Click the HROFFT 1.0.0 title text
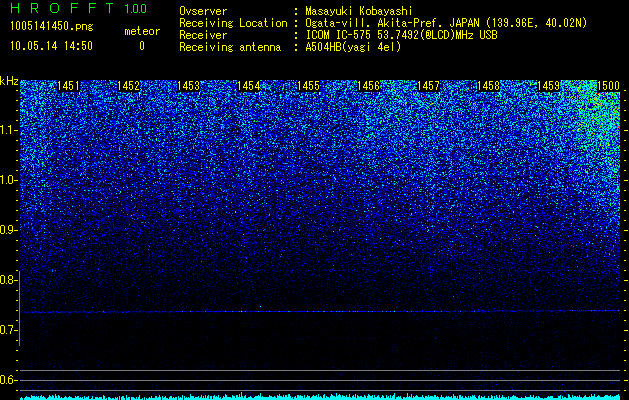This screenshot has height=400, width=629. [78, 8]
